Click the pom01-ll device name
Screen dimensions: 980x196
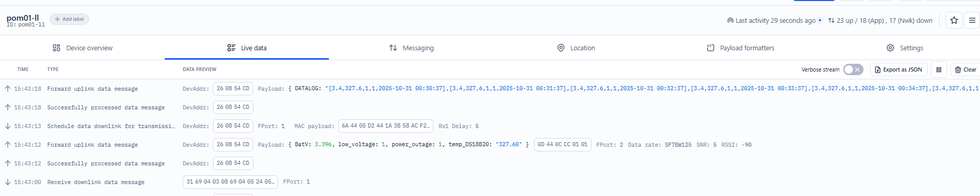coord(23,18)
